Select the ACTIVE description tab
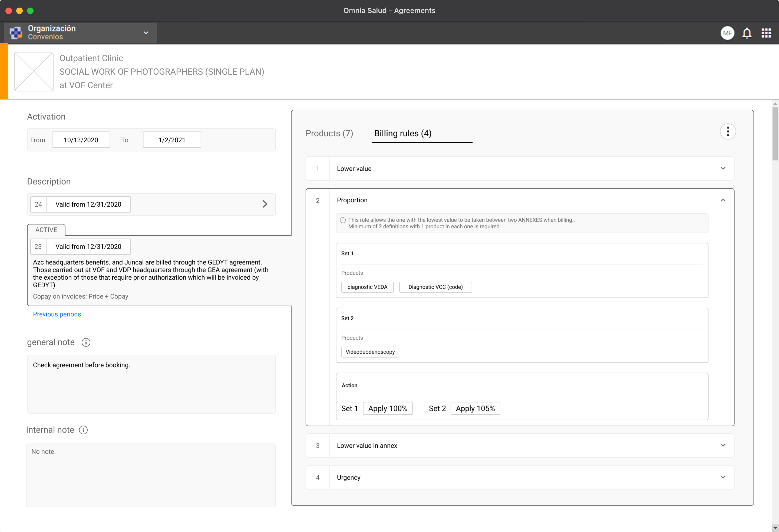Screen dimensions: 779x532 (x=46, y=230)
